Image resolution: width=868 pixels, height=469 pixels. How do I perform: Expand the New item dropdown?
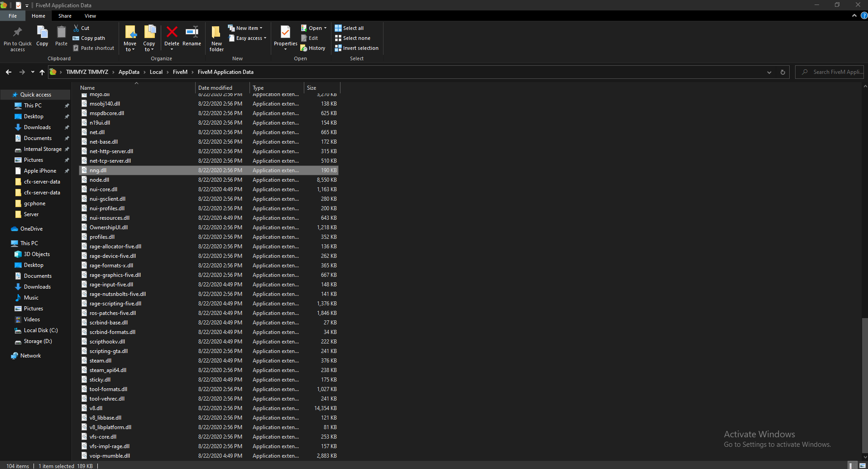coord(245,28)
